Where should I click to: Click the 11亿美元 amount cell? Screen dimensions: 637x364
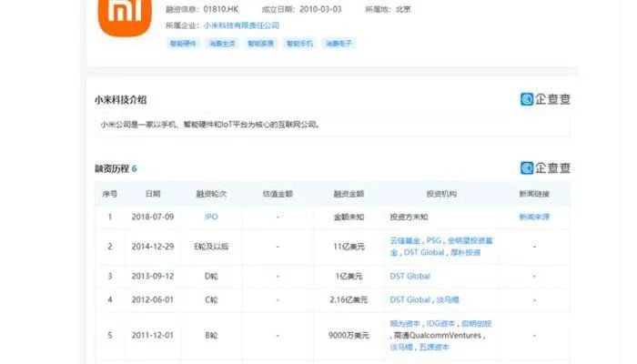(349, 247)
